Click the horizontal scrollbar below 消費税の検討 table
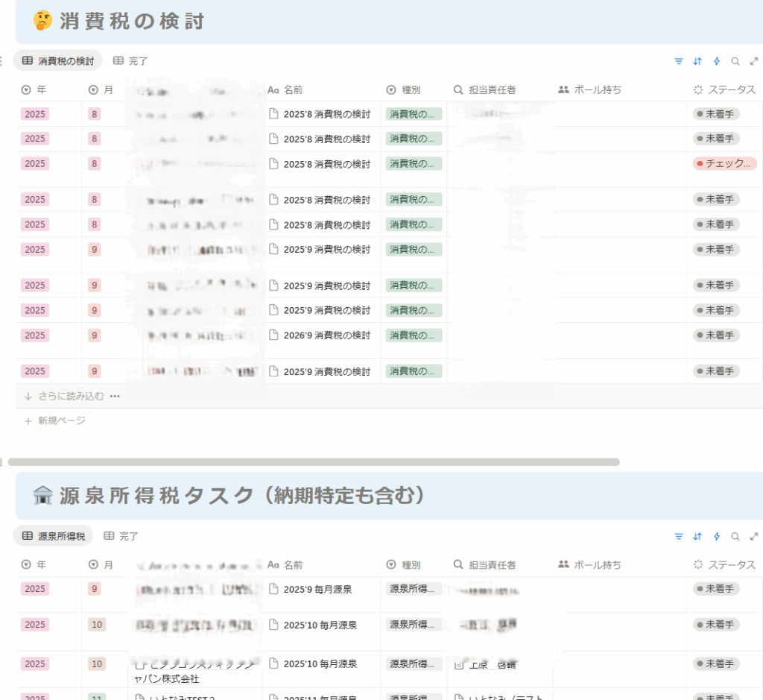763x700 pixels. pos(313,462)
